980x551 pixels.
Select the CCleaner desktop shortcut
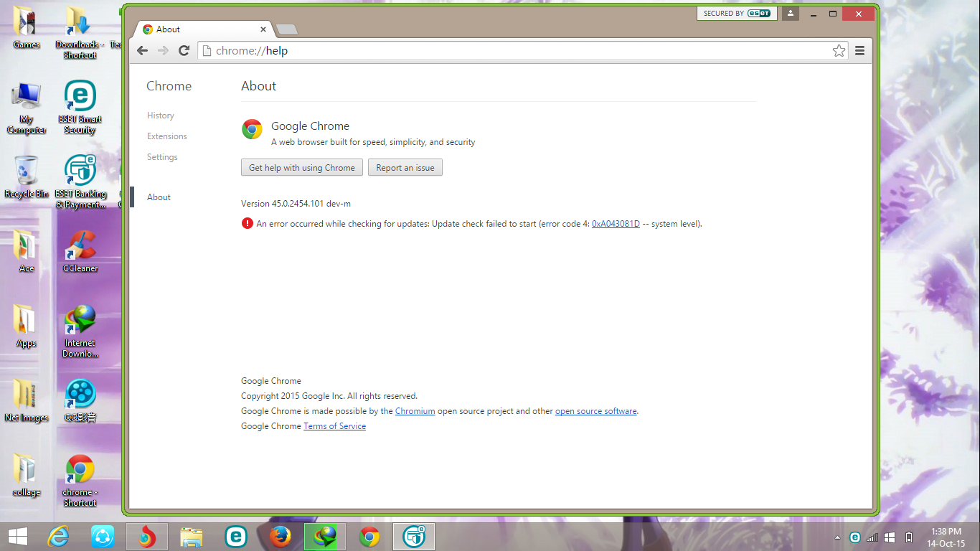(x=80, y=251)
